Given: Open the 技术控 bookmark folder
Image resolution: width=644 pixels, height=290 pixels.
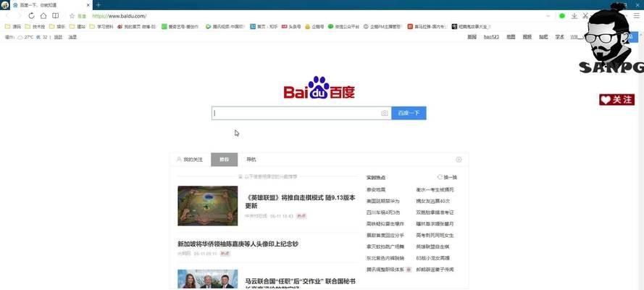Looking at the screenshot, I should tap(35, 27).
